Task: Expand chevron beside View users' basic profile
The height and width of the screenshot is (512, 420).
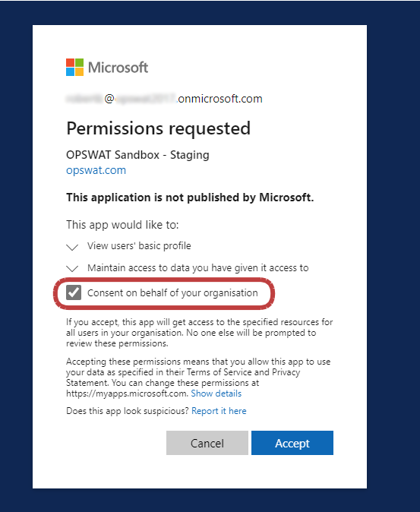Action: pyautogui.click(x=72, y=247)
